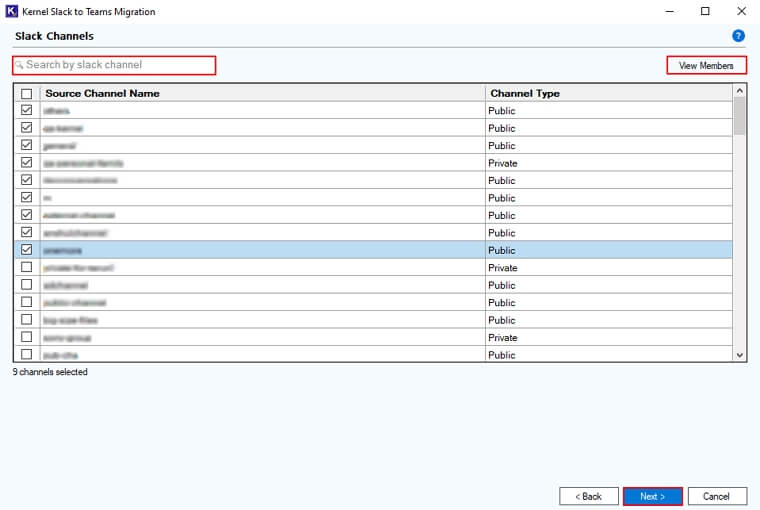Screen dimensions: 760x510
Task: Minimize the Kernel Slack to Teams window
Action: point(669,11)
